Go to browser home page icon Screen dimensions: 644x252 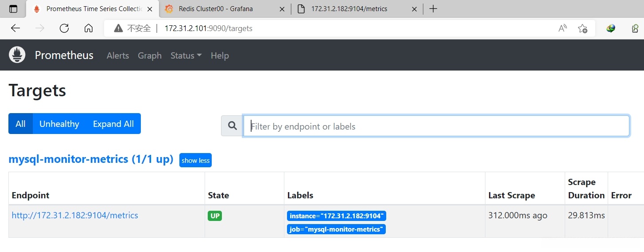(89, 28)
